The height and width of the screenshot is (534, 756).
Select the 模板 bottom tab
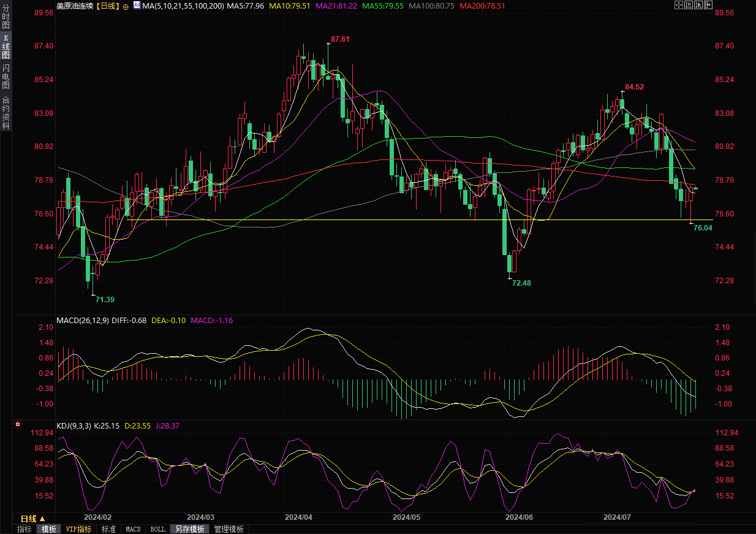click(x=48, y=529)
